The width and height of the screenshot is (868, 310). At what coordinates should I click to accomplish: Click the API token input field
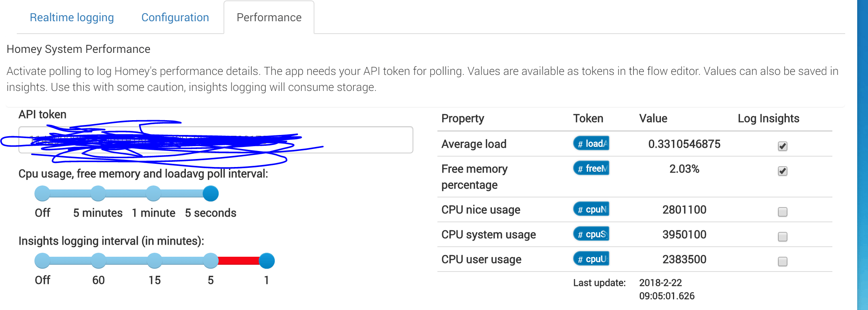pyautogui.click(x=360, y=140)
